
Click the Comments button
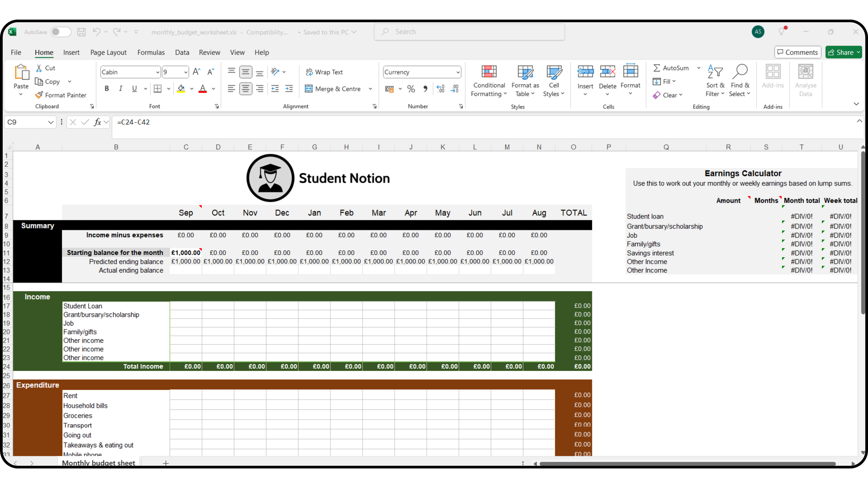[798, 52]
